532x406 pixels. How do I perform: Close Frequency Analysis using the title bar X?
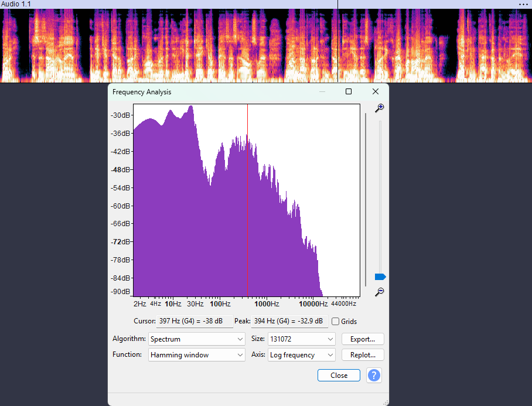point(376,92)
